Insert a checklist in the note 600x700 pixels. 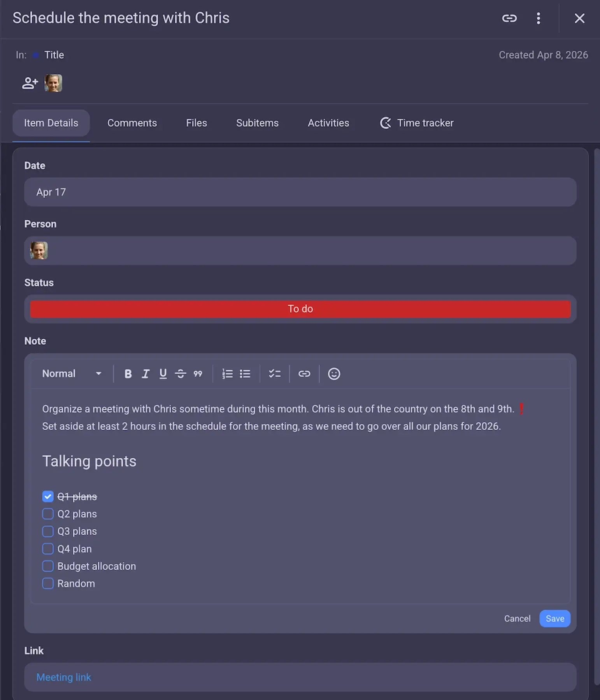coord(275,374)
